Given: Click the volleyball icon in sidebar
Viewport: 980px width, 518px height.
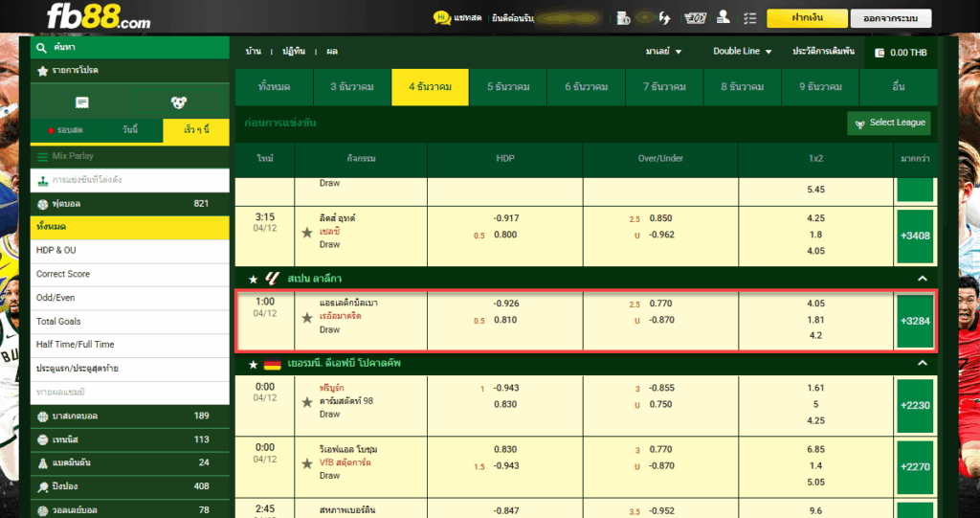Looking at the screenshot, I should pyautogui.click(x=42, y=510).
